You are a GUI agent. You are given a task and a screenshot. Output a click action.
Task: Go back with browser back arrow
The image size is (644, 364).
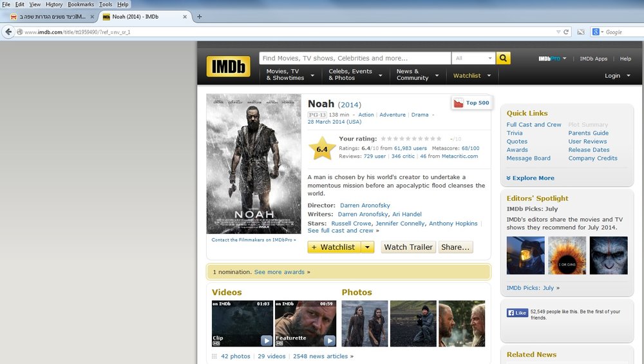coord(8,32)
